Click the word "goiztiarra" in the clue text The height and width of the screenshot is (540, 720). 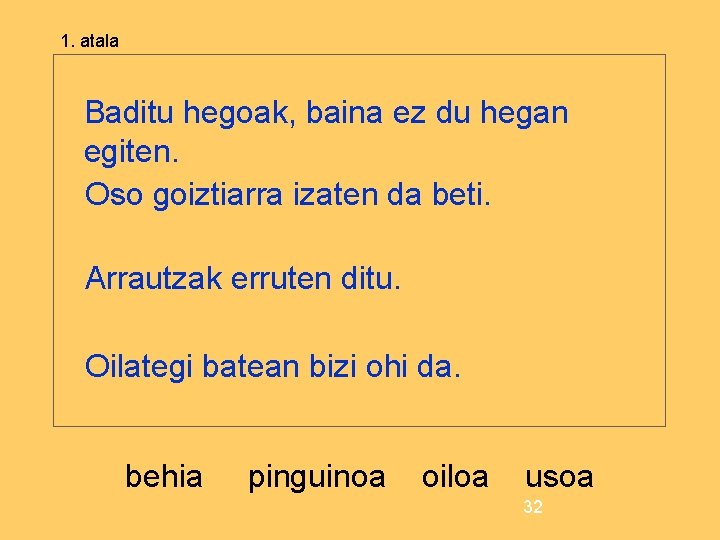(x=218, y=195)
